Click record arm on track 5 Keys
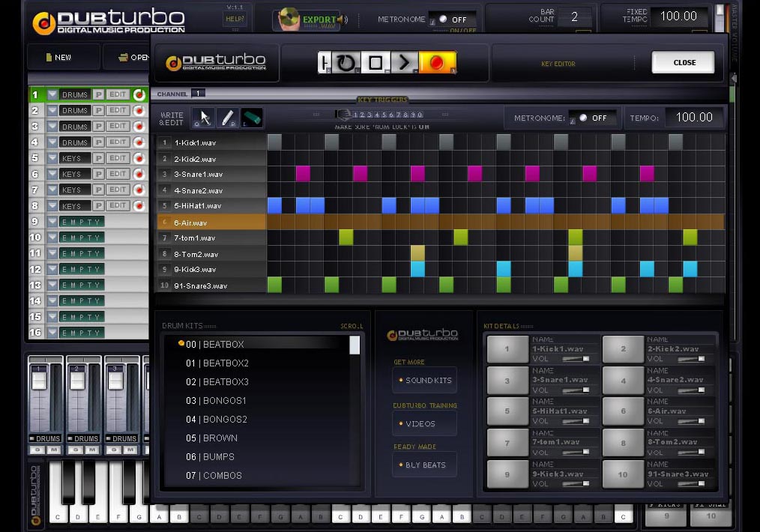 [x=139, y=158]
